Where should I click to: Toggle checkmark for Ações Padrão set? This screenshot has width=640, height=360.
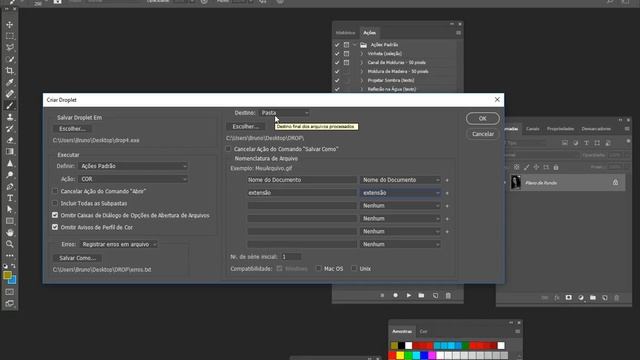(337, 44)
